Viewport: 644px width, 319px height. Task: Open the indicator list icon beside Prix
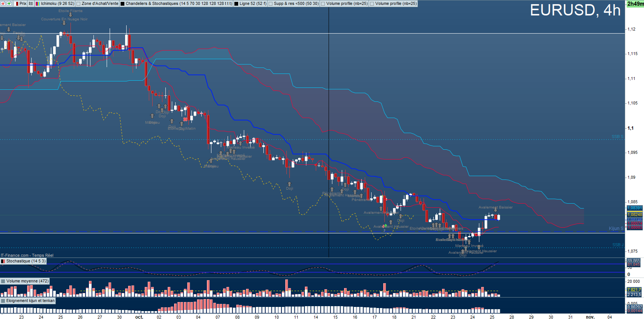tap(31, 3)
